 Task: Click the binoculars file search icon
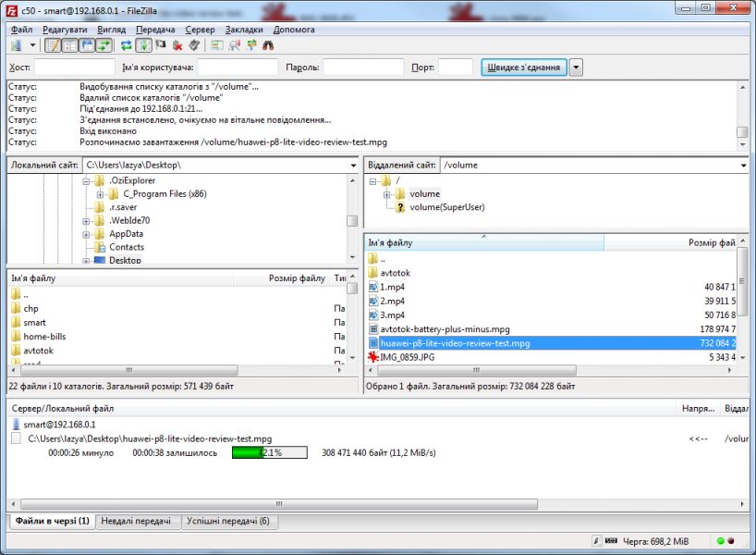point(268,45)
